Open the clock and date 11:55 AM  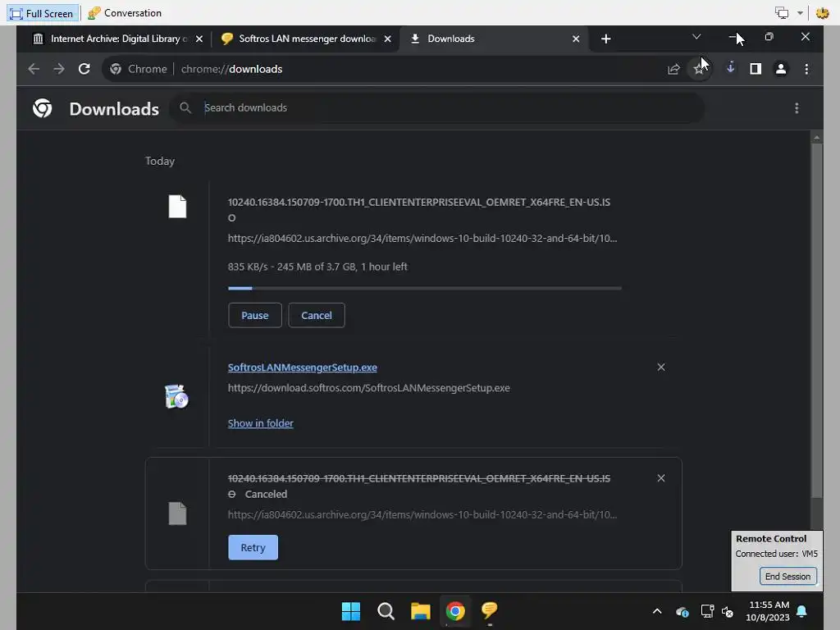[x=768, y=610]
